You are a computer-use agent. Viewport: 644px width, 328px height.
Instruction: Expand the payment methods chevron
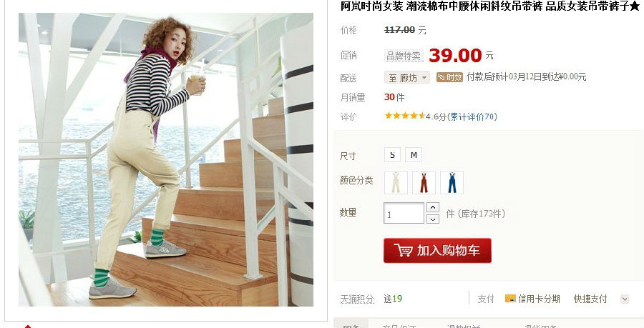(625, 299)
